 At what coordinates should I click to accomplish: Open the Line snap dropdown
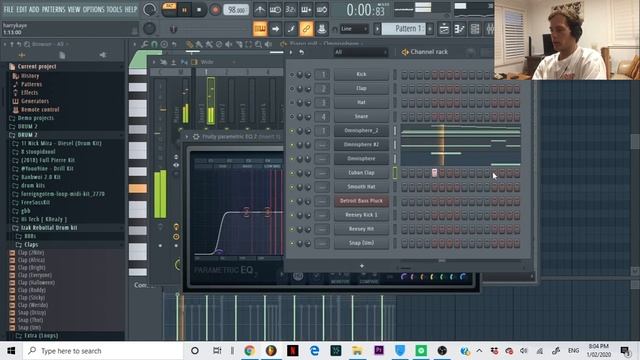pos(354,29)
